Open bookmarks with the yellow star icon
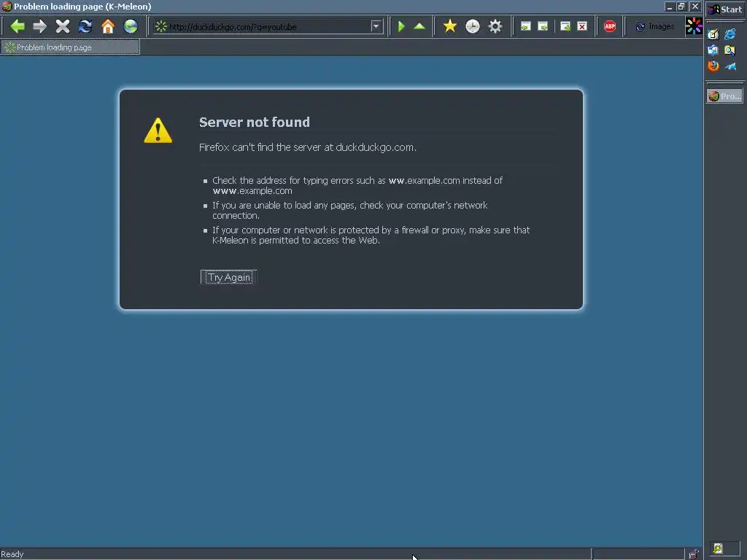 (x=449, y=26)
